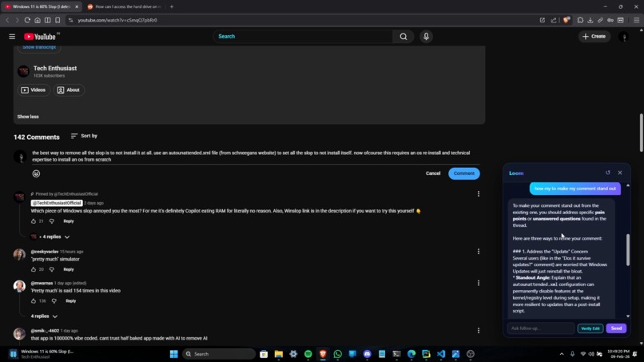Screen dimensions: 644x362
Task: Focus the Loom 'Ask follow-up' input
Action: [x=540, y=328]
